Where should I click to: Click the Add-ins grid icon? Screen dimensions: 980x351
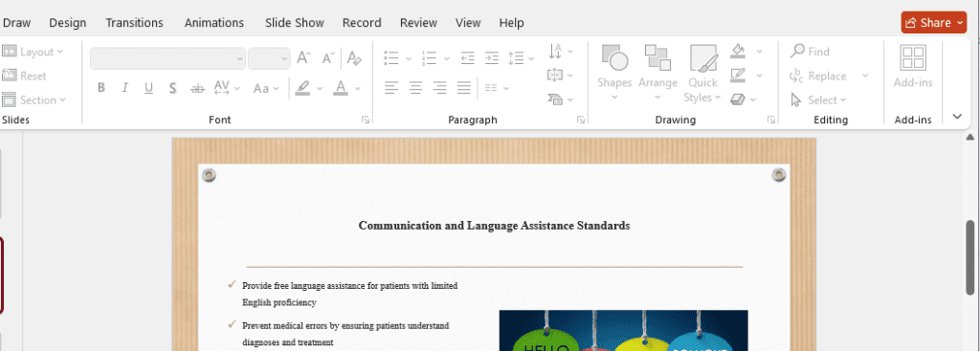click(913, 58)
